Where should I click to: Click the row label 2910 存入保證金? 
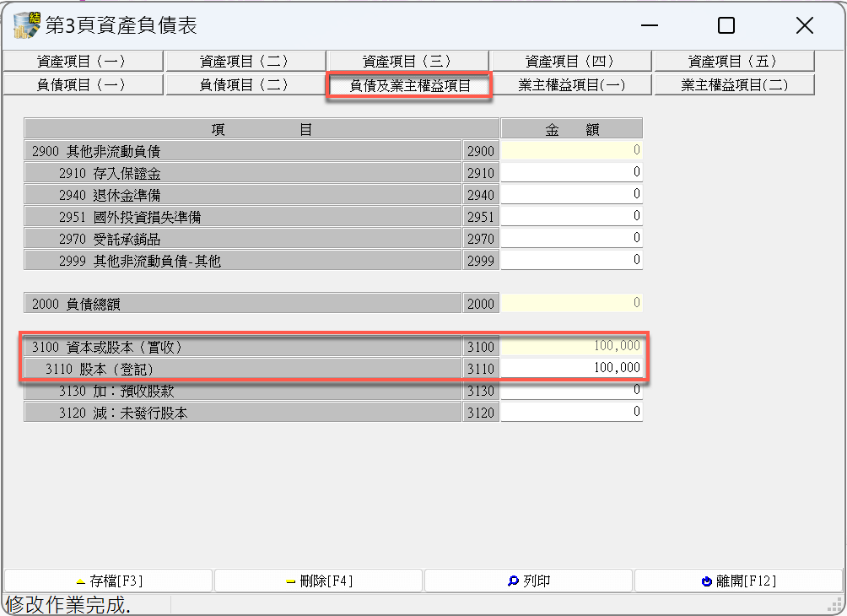[x=242, y=173]
